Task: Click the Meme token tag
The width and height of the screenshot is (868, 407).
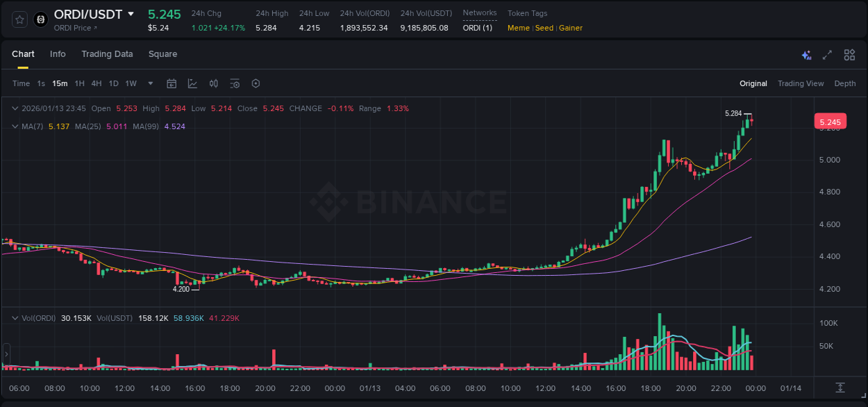Action: coord(518,28)
